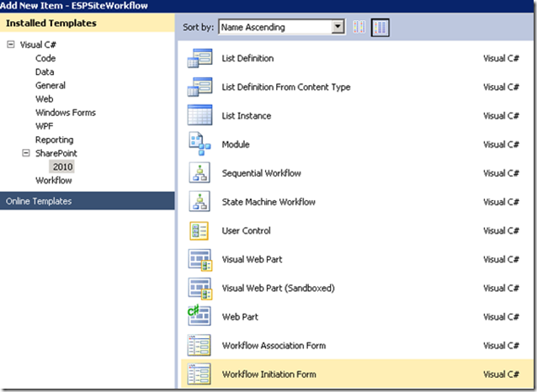
Task: Select the Workflow Initiation Form name
Action: coord(268,374)
